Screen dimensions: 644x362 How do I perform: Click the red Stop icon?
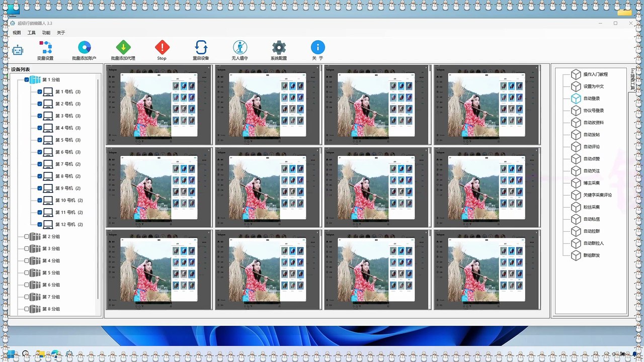coord(162,48)
